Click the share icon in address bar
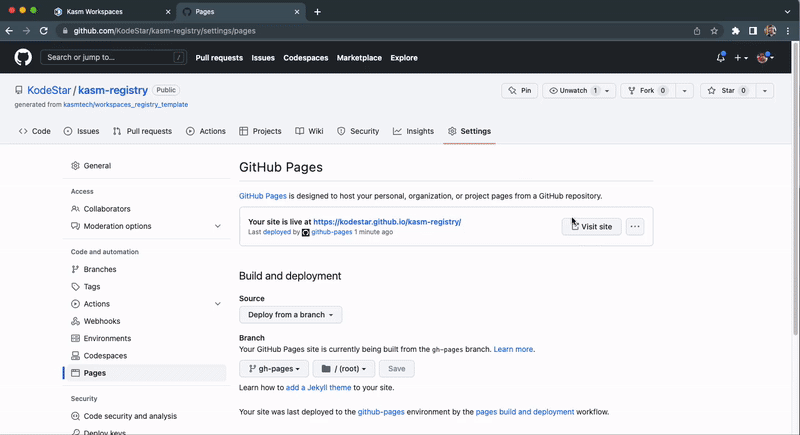The image size is (800, 435). click(x=697, y=31)
